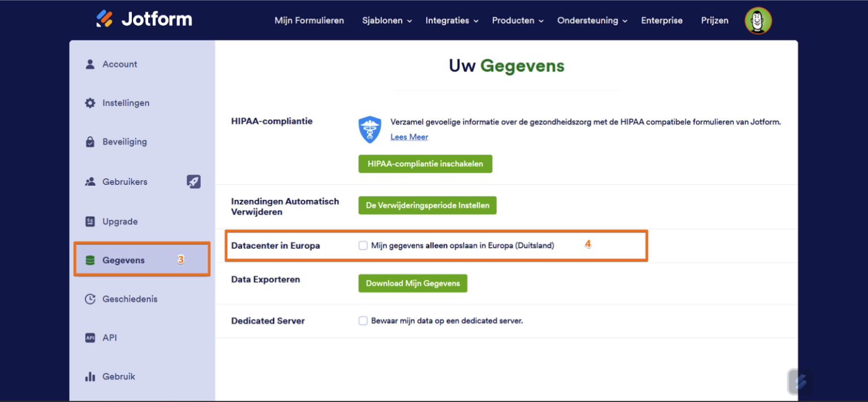This screenshot has width=868, height=402.
Task: Click the 'Mijn gegevens alleen opslaan in Europa' label
Action: tap(463, 246)
